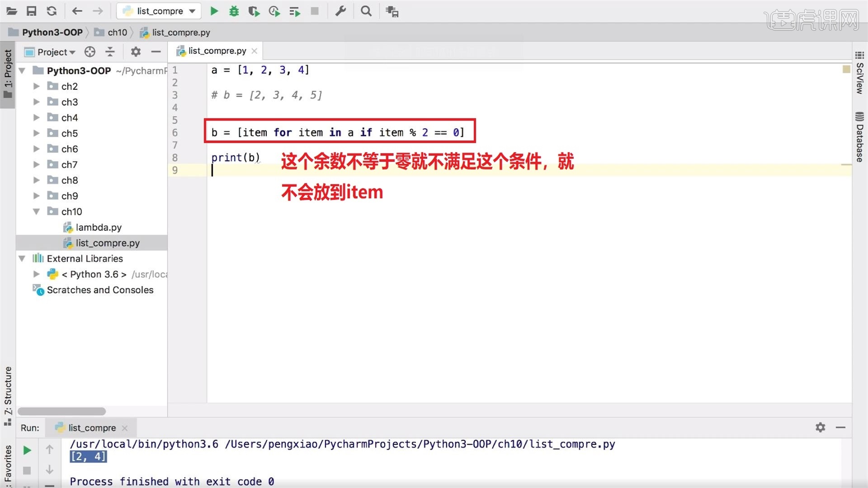Click Save All floppy disk icon
This screenshot has height=488, width=868.
pos(31,11)
